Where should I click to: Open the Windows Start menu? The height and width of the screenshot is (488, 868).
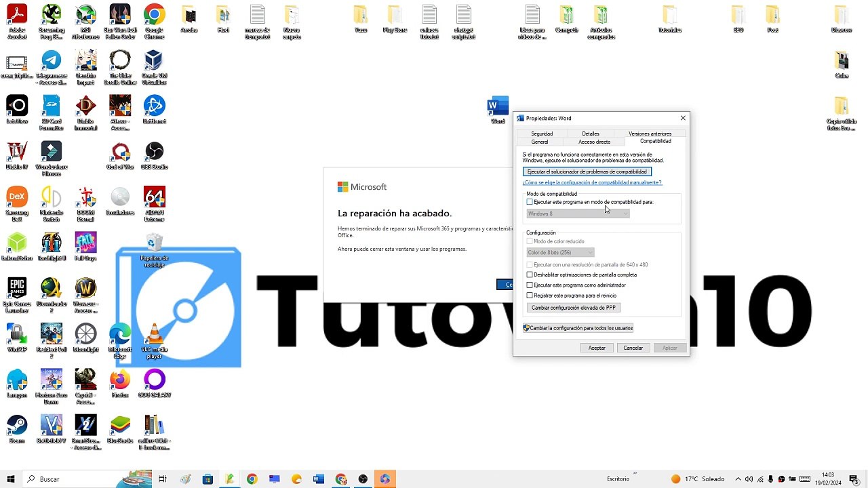pyautogui.click(x=11, y=479)
